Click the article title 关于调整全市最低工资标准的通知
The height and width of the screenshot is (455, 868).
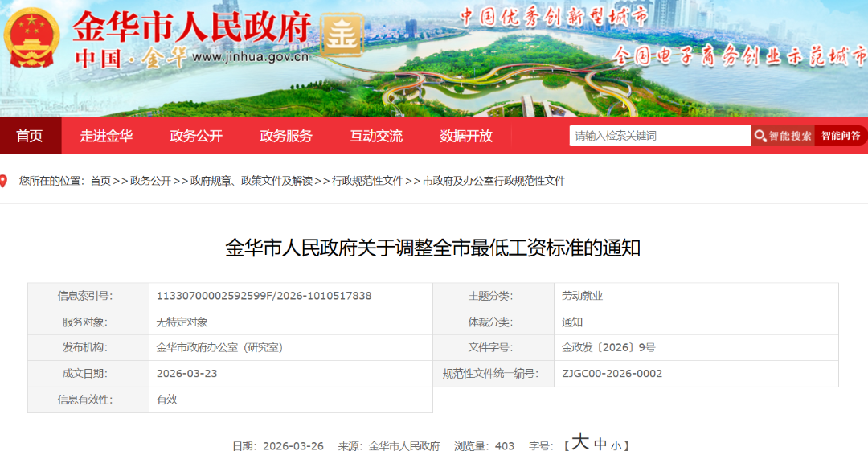pos(433,248)
